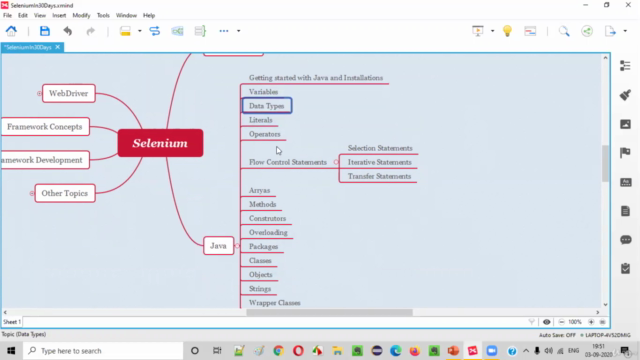This screenshot has height=360, width=640.
Task: Save the mind map file
Action: (x=44, y=31)
